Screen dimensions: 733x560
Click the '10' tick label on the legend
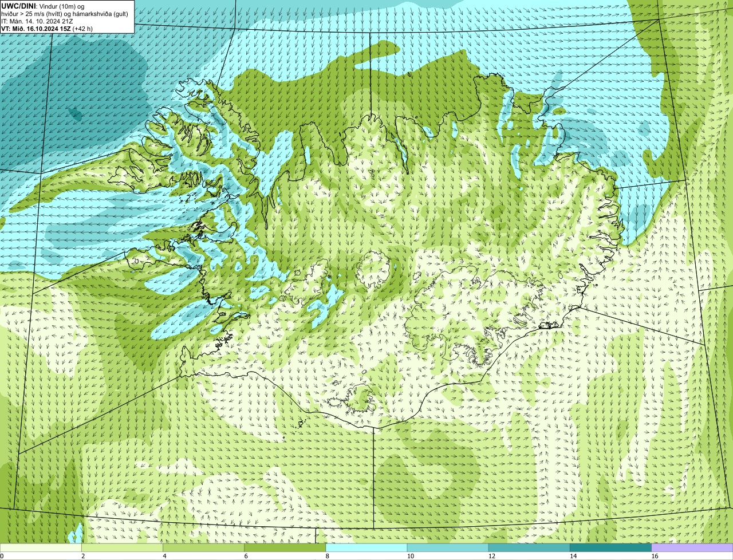tap(410, 556)
